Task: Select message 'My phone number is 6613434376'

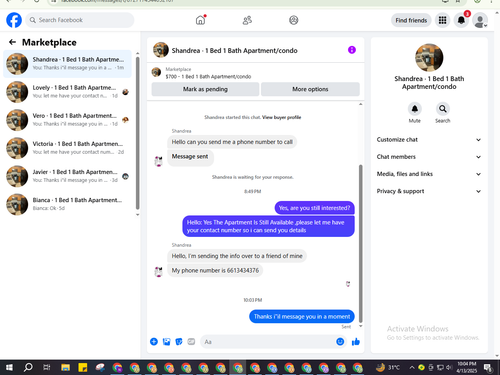Action: click(215, 270)
